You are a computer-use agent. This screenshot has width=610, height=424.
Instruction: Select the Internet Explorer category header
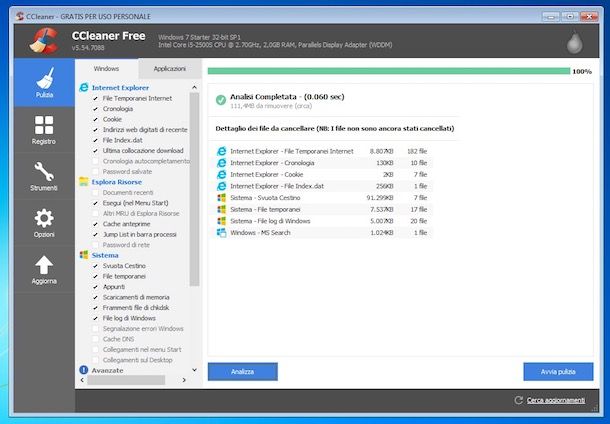120,88
